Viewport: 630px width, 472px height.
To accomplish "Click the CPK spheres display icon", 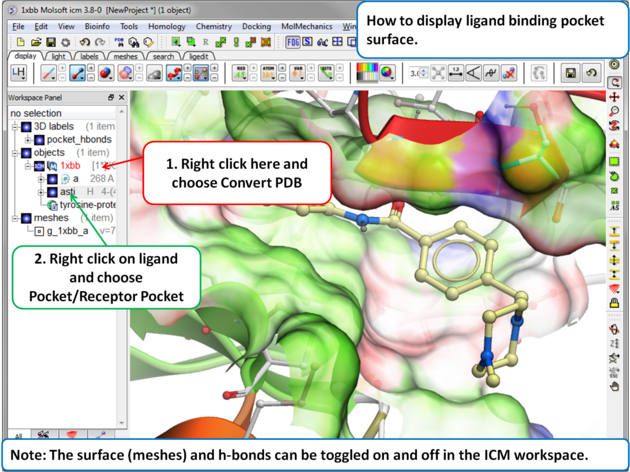I will point(104,73).
